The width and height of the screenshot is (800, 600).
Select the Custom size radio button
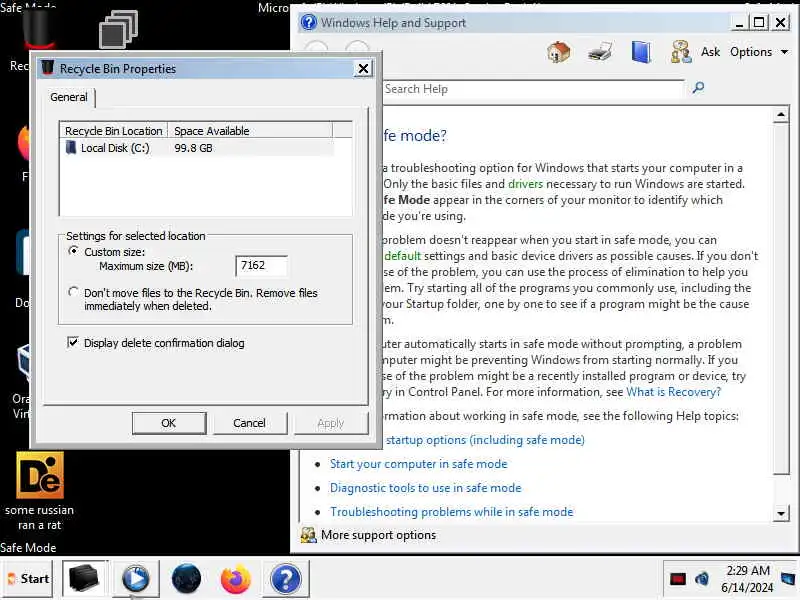(74, 252)
